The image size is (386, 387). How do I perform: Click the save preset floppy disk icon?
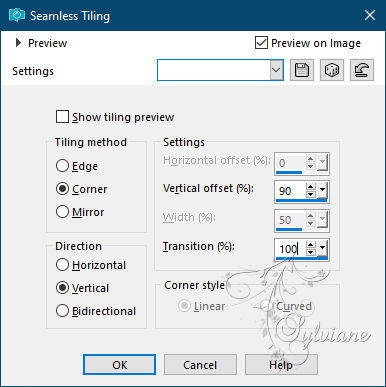302,70
